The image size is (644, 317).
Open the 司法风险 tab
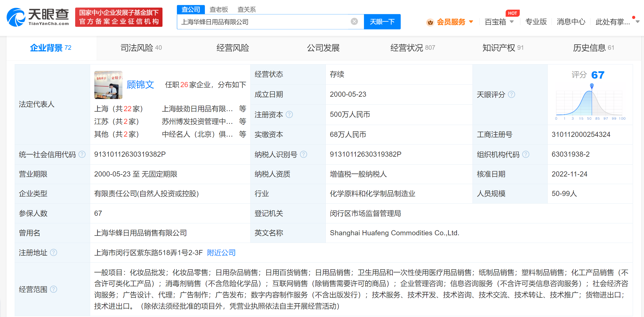(x=141, y=48)
